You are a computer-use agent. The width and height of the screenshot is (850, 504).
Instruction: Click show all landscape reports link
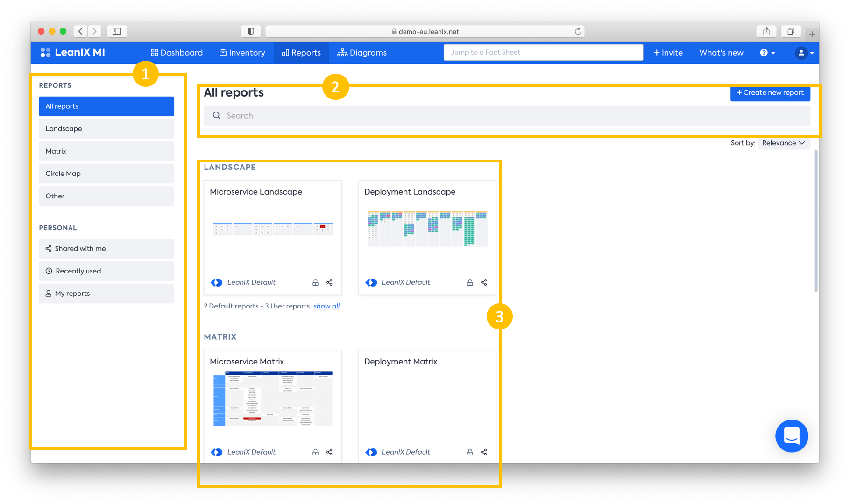tap(326, 306)
